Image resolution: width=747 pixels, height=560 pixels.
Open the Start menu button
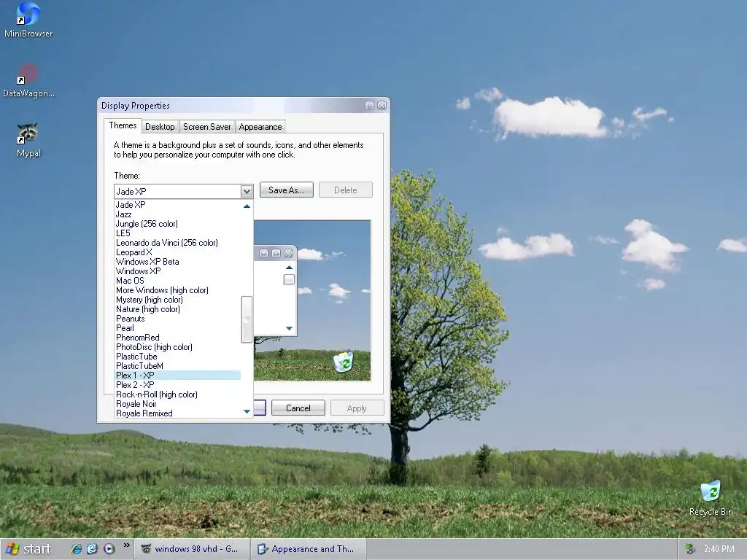(28, 549)
